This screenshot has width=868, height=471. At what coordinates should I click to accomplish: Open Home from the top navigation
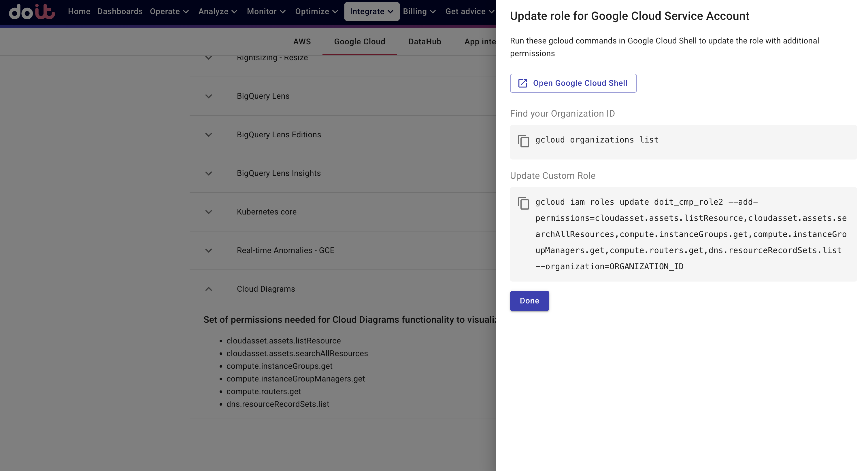pos(78,12)
